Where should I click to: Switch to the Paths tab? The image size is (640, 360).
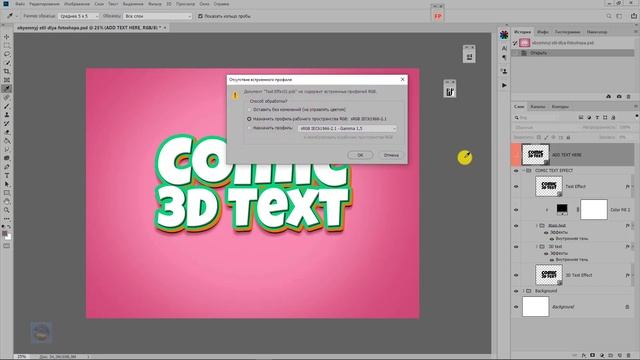[x=560, y=107]
